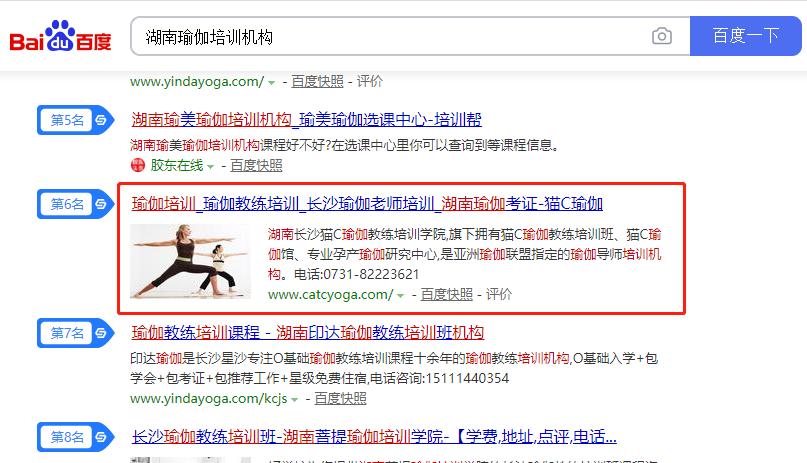The width and height of the screenshot is (807, 463).
Task: Click the Baidu logo
Action: pos(60,36)
